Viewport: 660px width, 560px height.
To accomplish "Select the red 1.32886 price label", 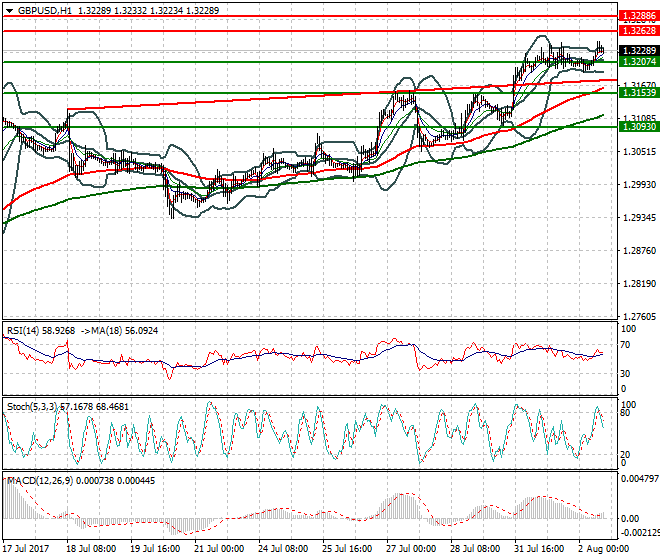I will click(639, 16).
